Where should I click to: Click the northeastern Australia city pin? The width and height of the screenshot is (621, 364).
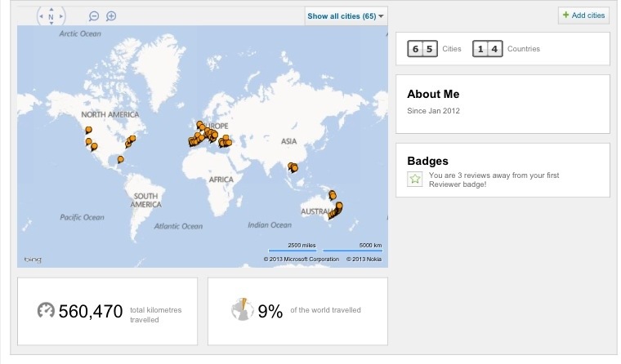point(332,193)
